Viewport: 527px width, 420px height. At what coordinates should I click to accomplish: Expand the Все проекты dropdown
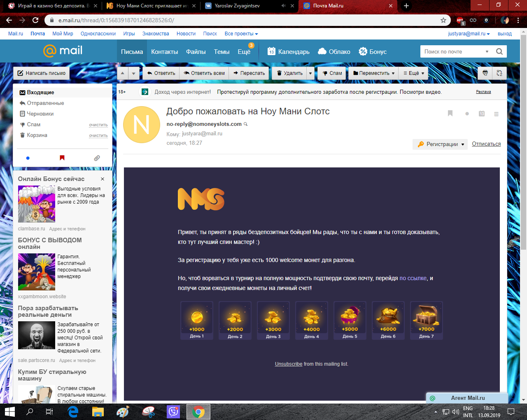[x=241, y=34]
